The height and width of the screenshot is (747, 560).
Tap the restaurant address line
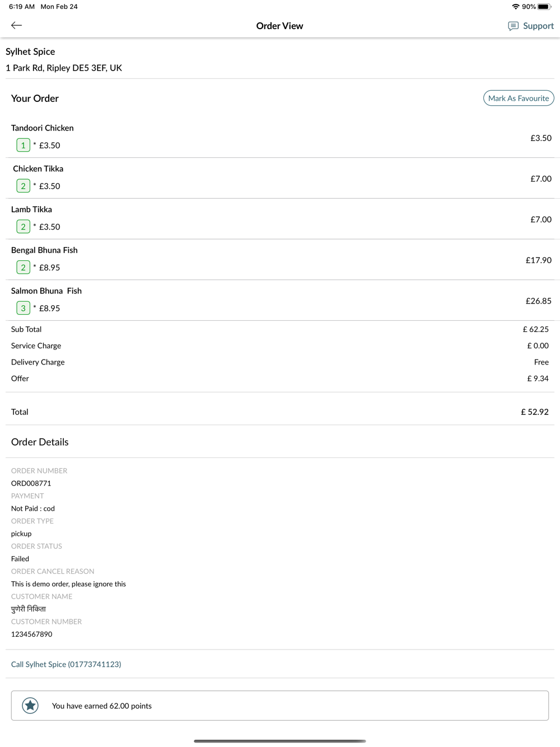pos(64,68)
